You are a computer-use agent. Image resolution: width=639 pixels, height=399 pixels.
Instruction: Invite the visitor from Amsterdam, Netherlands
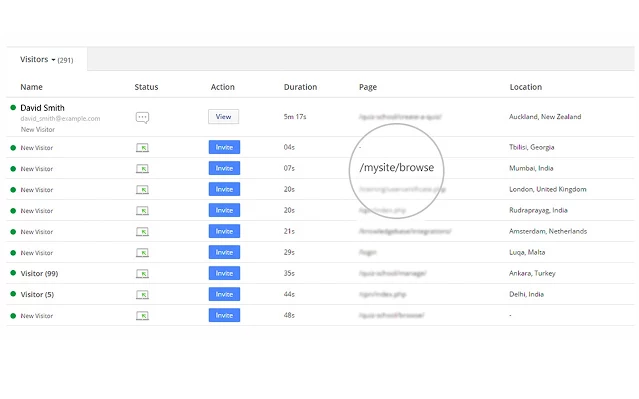point(224,231)
